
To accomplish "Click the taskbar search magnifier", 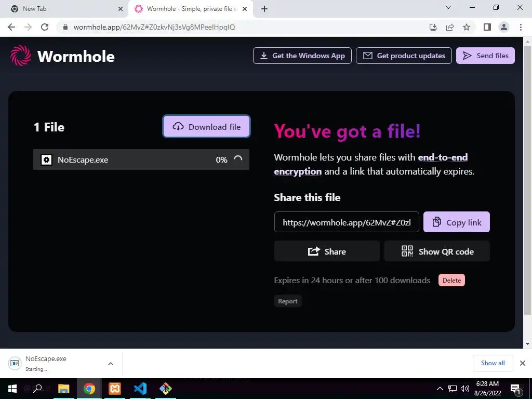I will 37,389.
